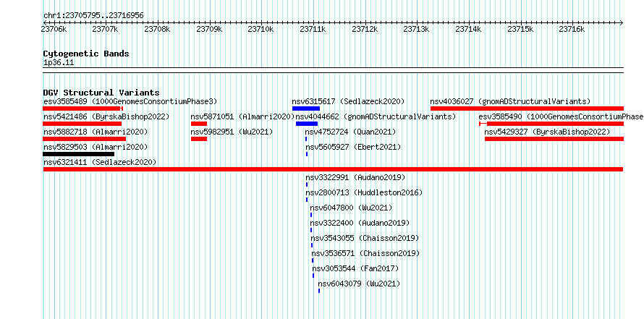Select the red bar under nsv5871051
The image size is (644, 319).
[199, 124]
